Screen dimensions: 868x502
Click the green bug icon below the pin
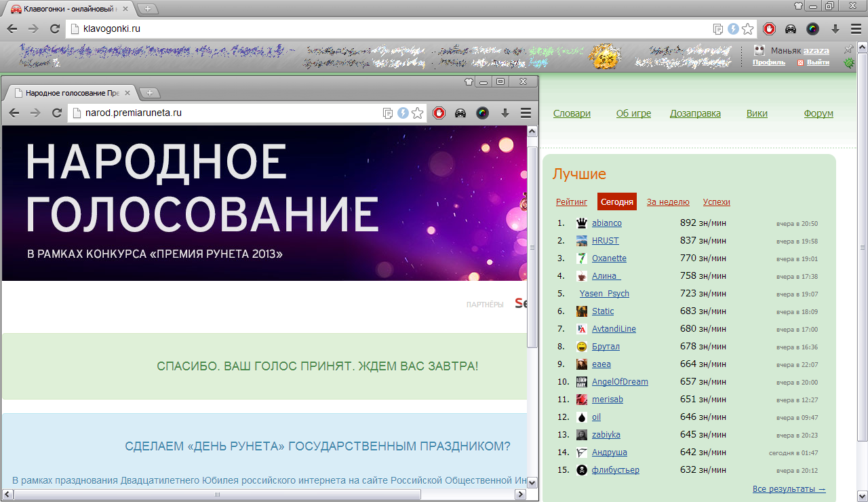pyautogui.click(x=848, y=63)
